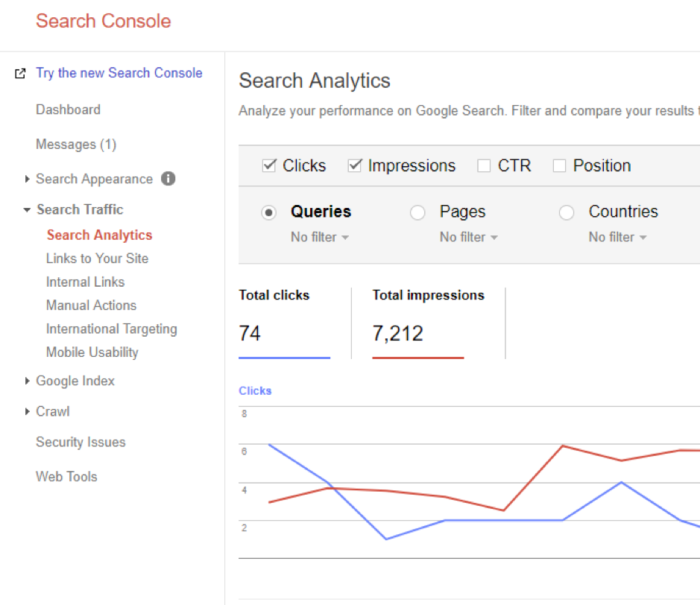Open the No filter dropdown under Countries

(618, 237)
